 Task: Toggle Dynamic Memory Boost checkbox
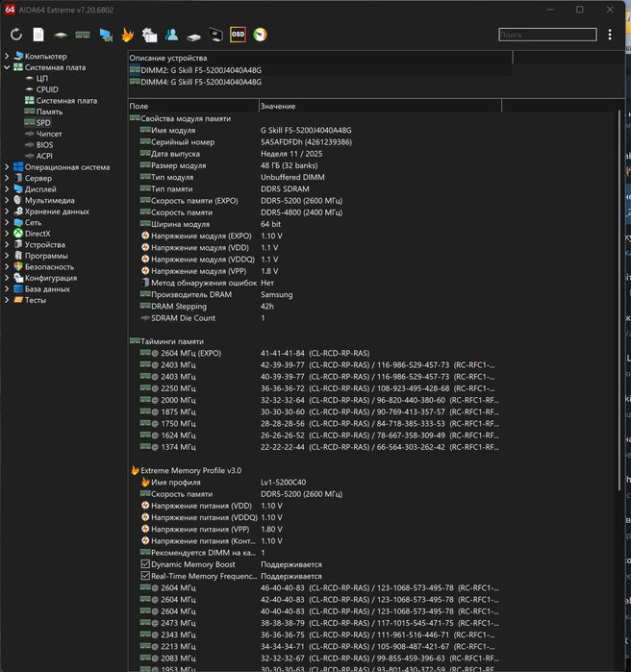click(x=145, y=564)
